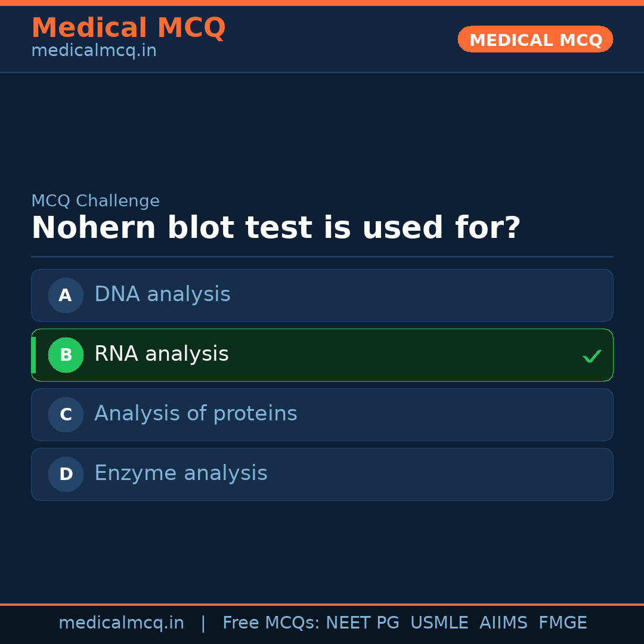The image size is (644, 644).
Task: Click the MCQ Challenge label
Action: (x=95, y=202)
